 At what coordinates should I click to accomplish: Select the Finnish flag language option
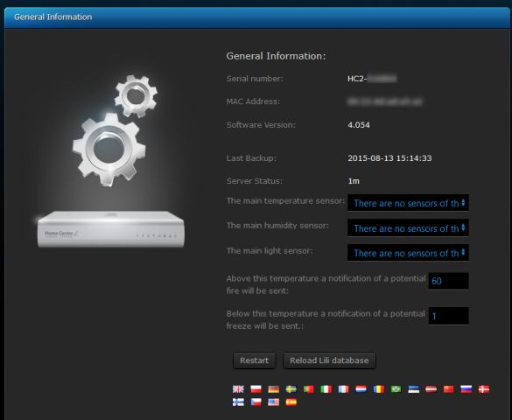point(238,402)
